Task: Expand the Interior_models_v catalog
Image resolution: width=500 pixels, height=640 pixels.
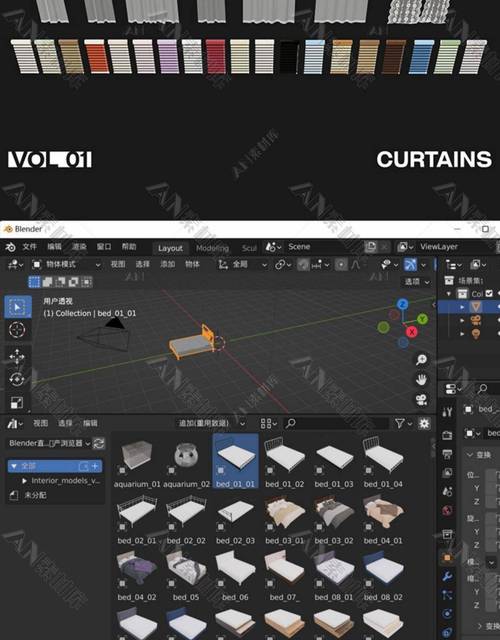Action: coord(24,481)
